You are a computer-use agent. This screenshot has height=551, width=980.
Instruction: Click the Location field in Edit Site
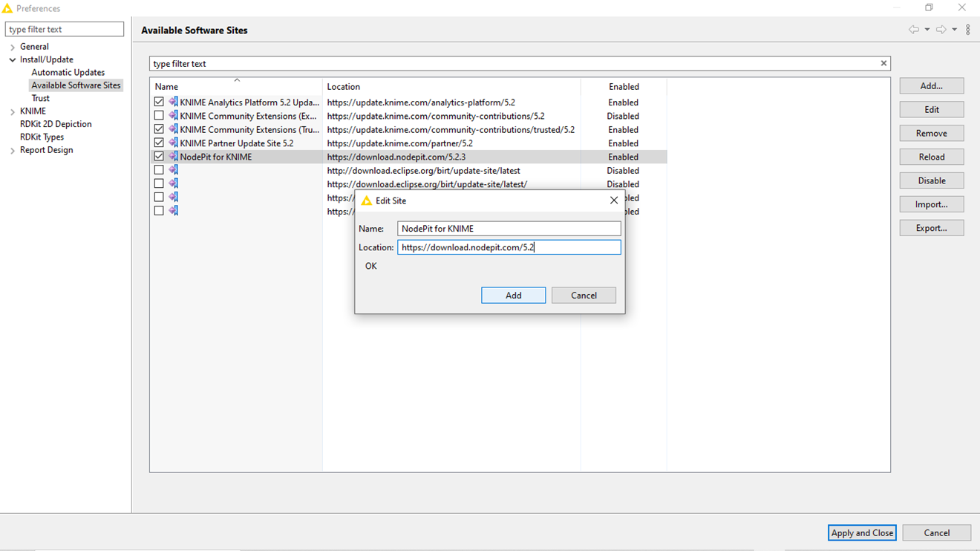click(x=509, y=247)
